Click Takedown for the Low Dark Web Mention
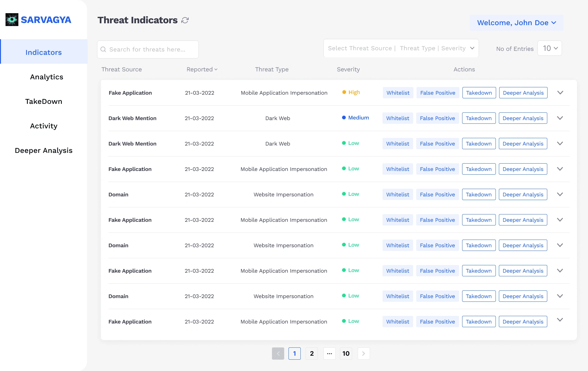Image resolution: width=588 pixels, height=371 pixels. 479,144
